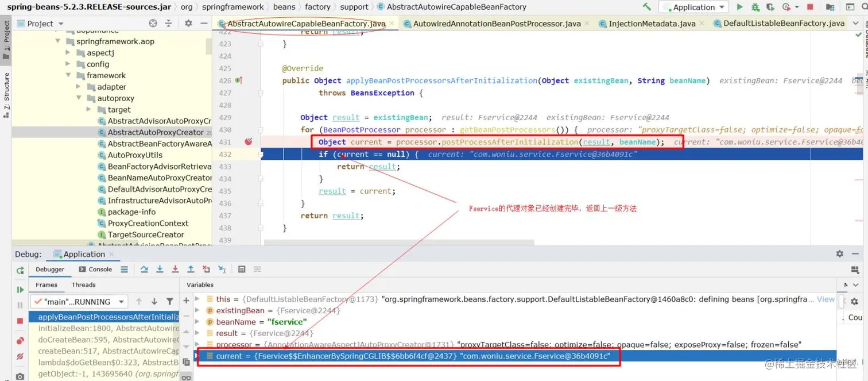The image size is (868, 381).
Task: Open the main thread RUNNING dropdown
Action: click(78, 301)
